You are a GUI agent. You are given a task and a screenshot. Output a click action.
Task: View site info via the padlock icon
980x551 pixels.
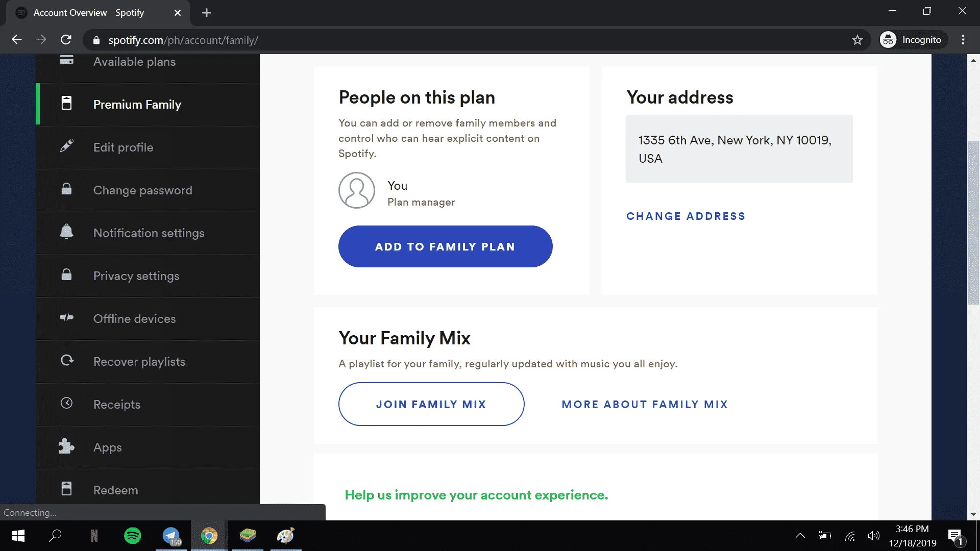[96, 40]
